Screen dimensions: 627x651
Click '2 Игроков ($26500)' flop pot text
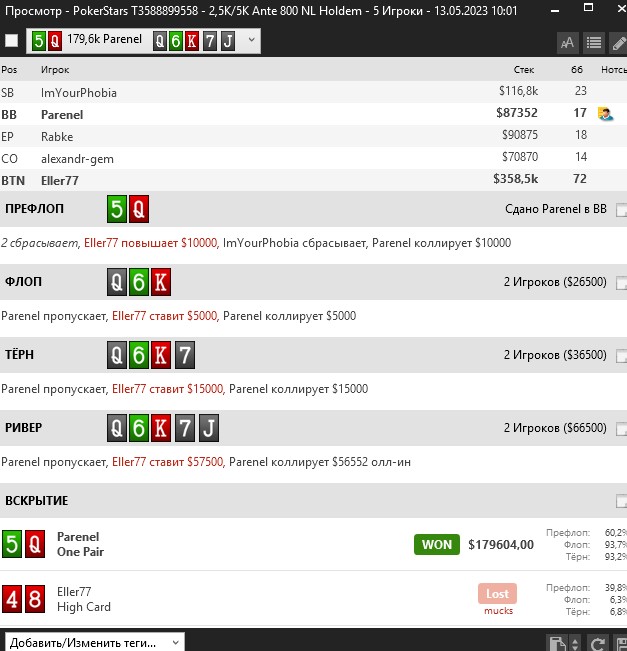(x=555, y=282)
